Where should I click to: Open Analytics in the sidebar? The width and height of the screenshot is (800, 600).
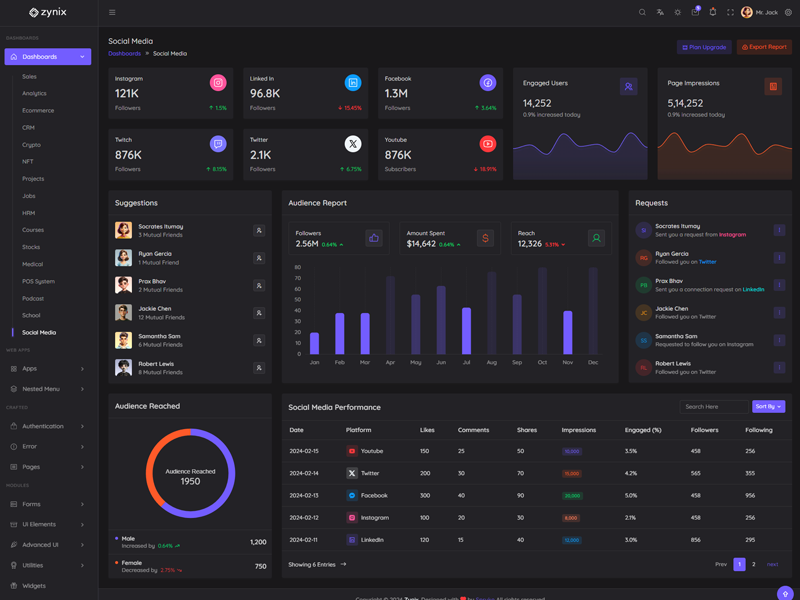coord(34,93)
